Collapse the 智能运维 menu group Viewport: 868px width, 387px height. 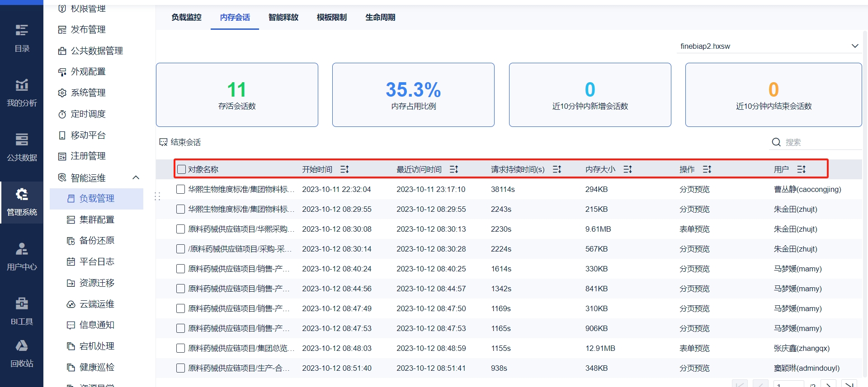click(x=136, y=178)
